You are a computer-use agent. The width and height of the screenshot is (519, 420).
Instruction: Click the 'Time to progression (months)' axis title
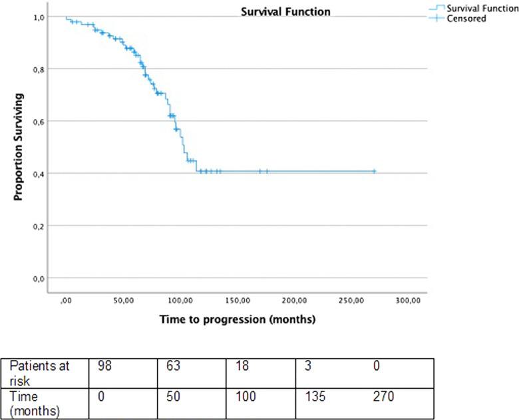coord(237,319)
